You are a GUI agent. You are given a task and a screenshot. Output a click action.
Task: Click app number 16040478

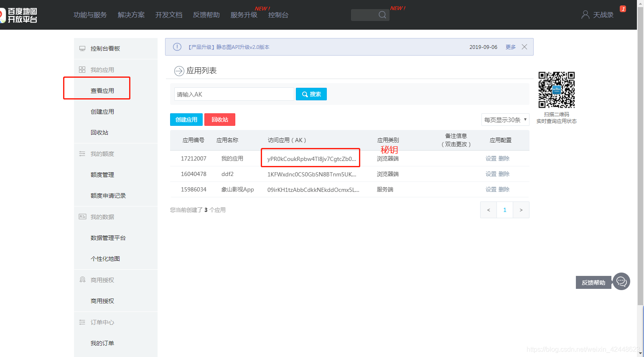click(x=193, y=174)
